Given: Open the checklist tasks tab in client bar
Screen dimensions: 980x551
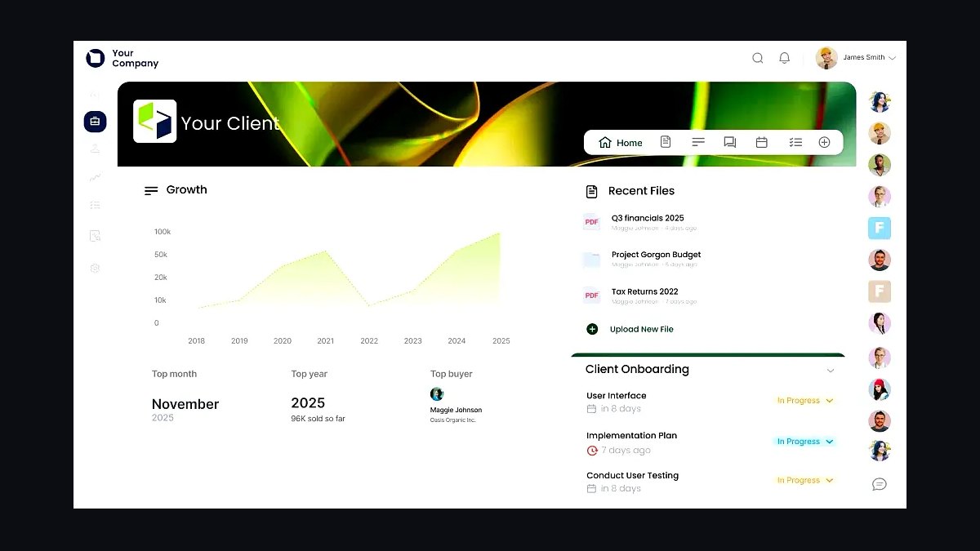Looking at the screenshot, I should coord(795,142).
